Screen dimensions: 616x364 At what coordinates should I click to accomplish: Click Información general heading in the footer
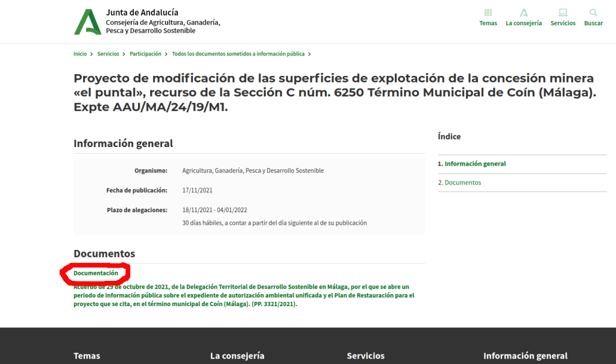click(525, 356)
